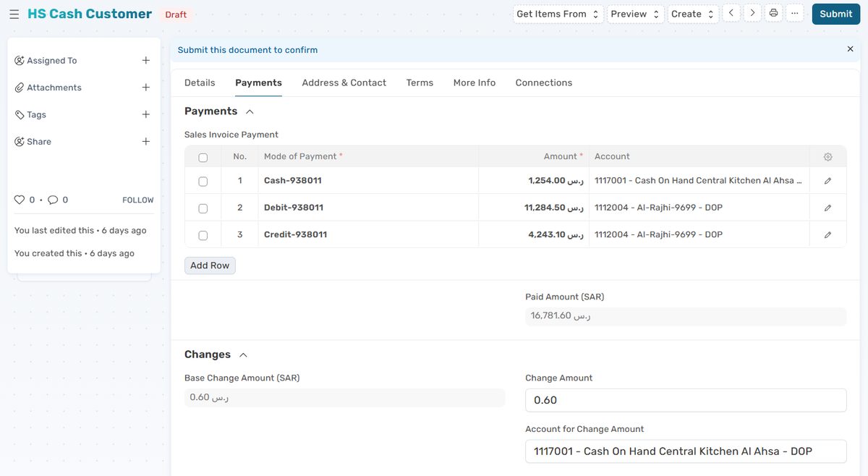Tick the Credit-938011 row checkbox
Image resolution: width=868 pixels, height=476 pixels.
coord(203,235)
